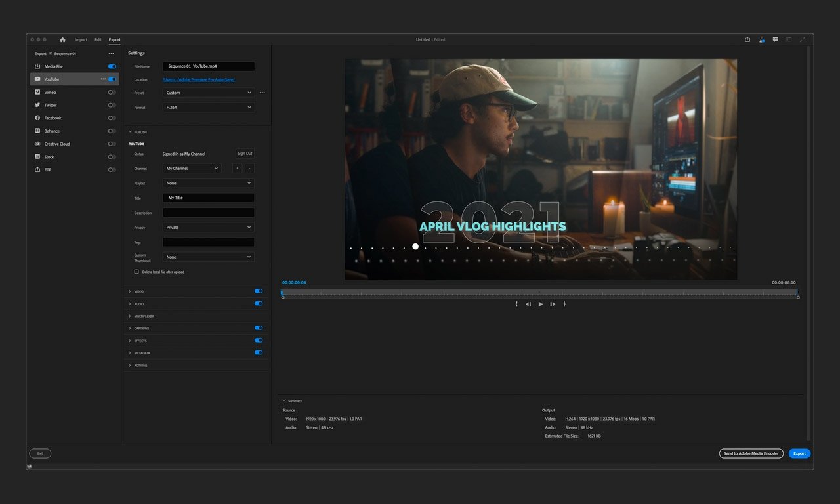Click the playhead on preview timeline
Viewport: 840px width, 504px height.
click(x=282, y=292)
